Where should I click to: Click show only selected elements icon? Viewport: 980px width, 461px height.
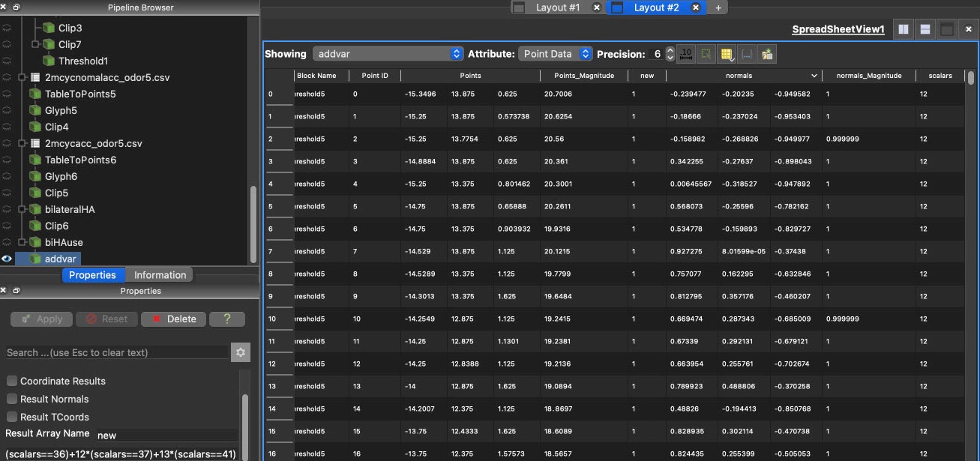(x=706, y=54)
